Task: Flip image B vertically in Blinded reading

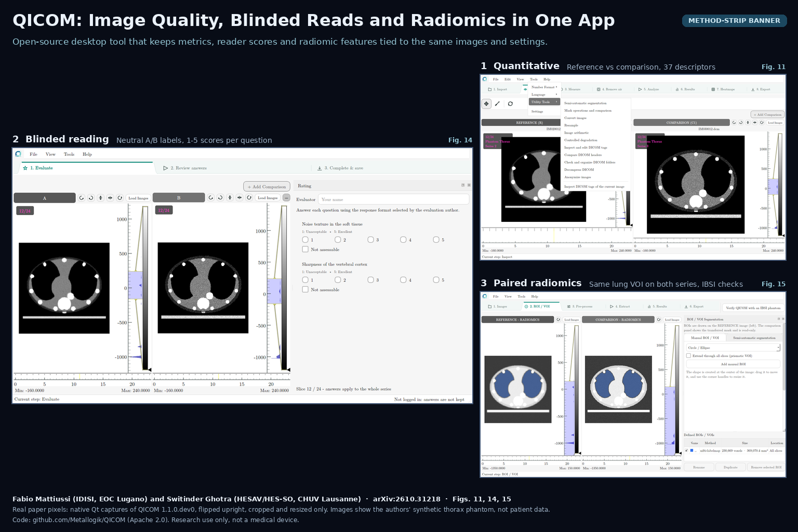Action: (x=230, y=197)
